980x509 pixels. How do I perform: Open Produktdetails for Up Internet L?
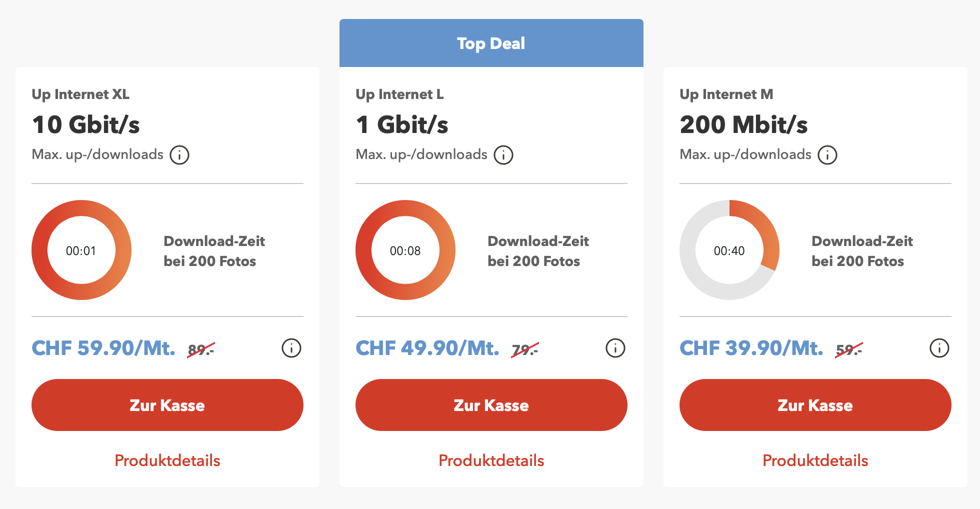(491, 460)
